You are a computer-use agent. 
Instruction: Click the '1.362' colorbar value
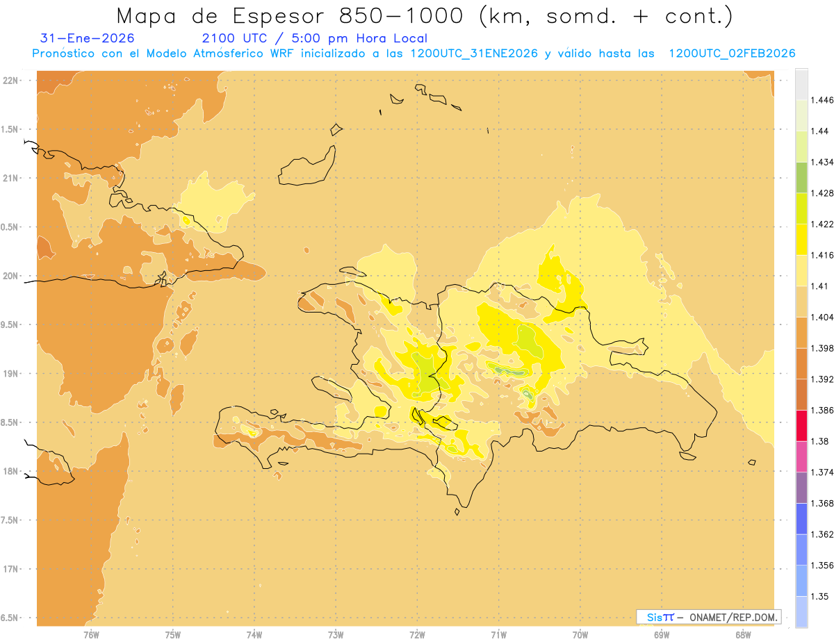click(821, 534)
